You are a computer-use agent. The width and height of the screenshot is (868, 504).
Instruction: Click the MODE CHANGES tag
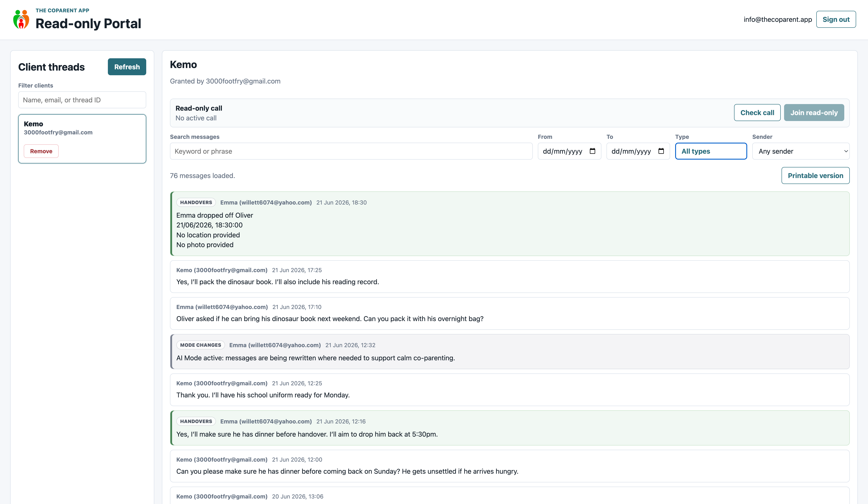pos(200,345)
